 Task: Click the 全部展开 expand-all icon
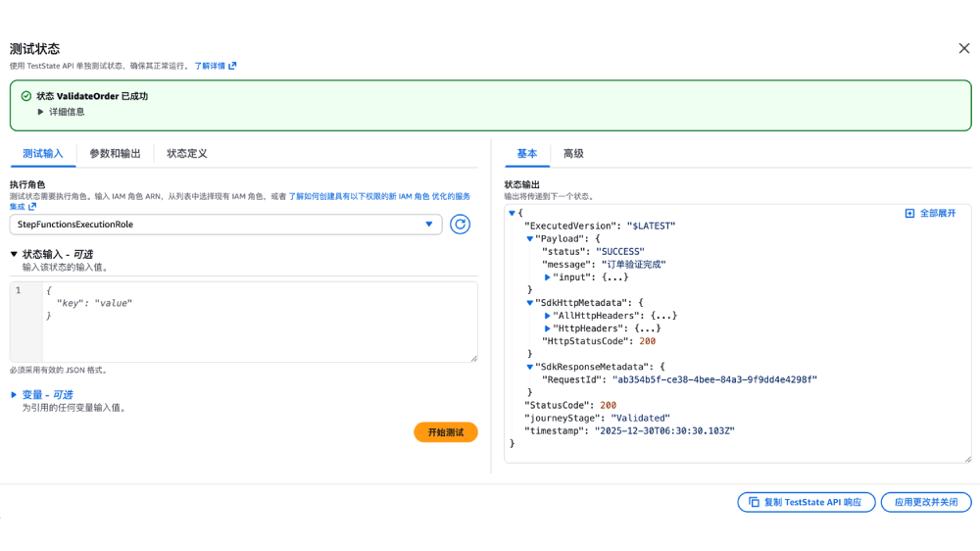coord(909,213)
